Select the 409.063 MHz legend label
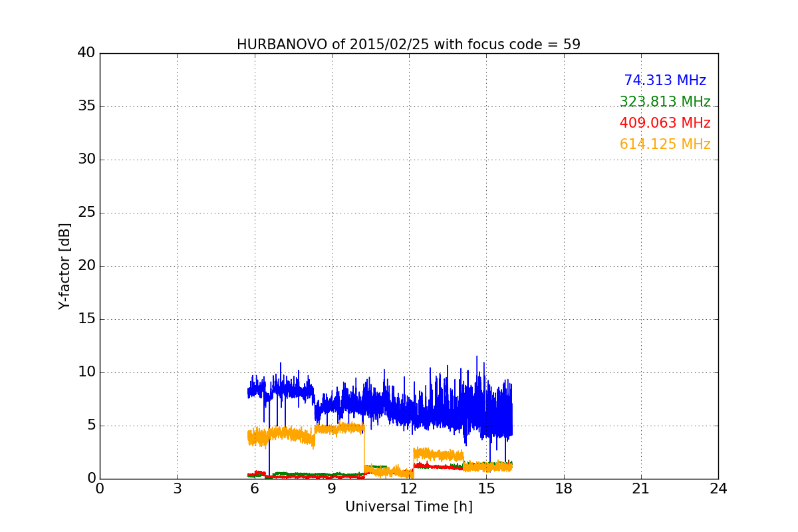Screen dimensions: 798x532 coord(665,123)
